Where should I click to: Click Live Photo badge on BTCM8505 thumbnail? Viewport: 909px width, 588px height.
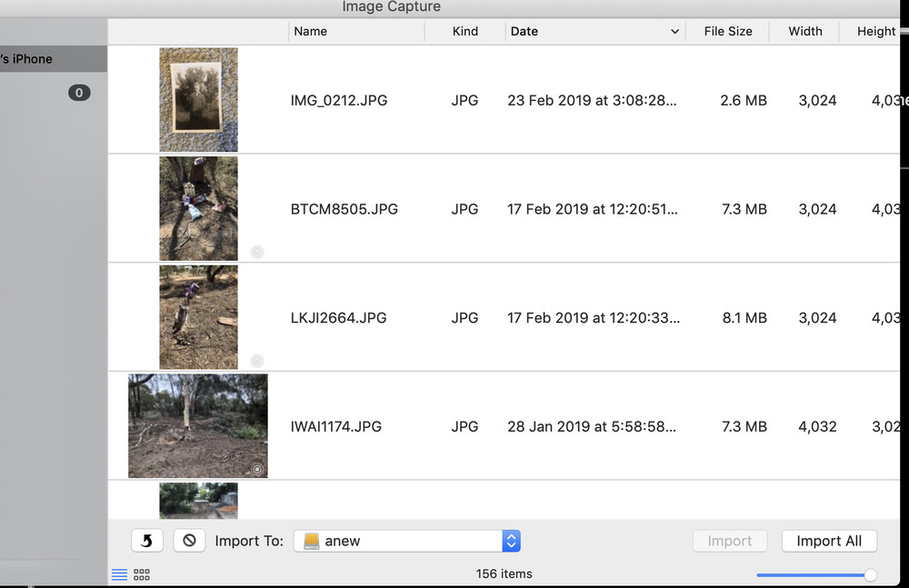point(257,252)
